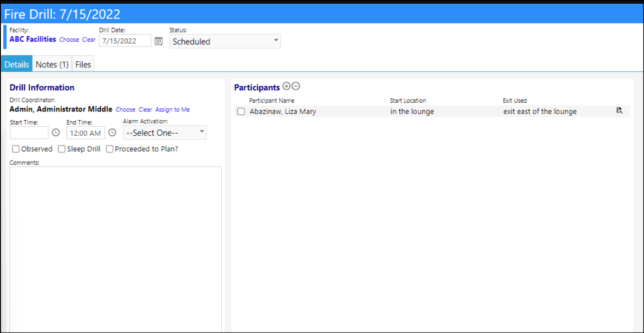This screenshot has height=333, width=644.
Task: Select the name Abazinaw, Liza Mary
Action: 283,111
